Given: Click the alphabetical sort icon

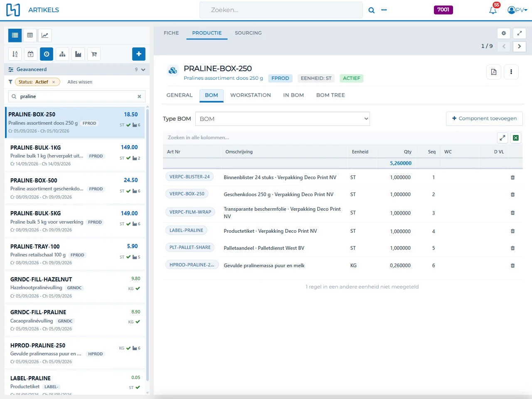Looking at the screenshot, I should 15,54.
